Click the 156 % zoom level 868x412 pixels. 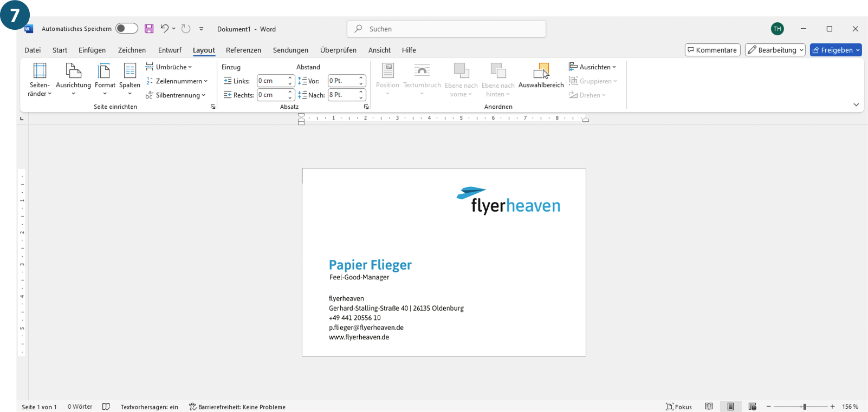(x=850, y=407)
